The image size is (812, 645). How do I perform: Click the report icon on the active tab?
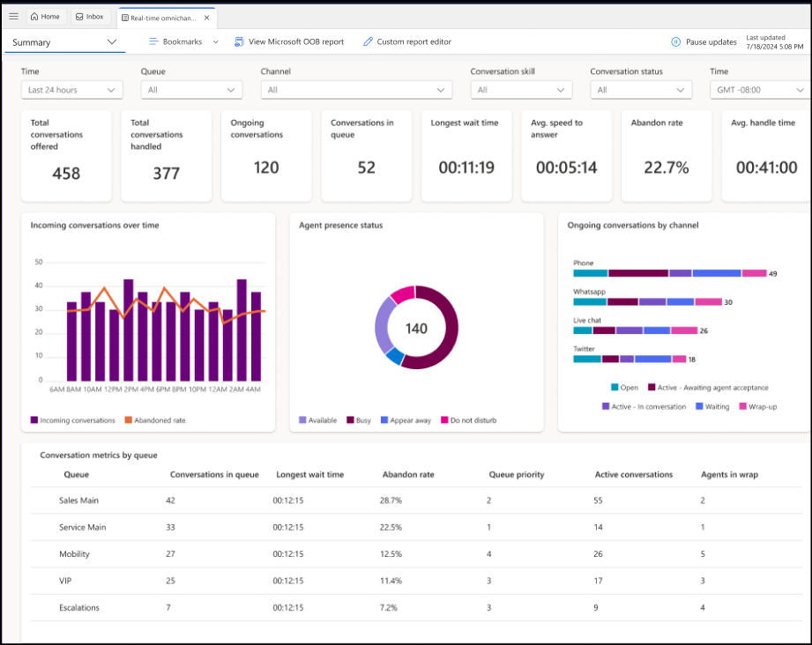pos(127,17)
